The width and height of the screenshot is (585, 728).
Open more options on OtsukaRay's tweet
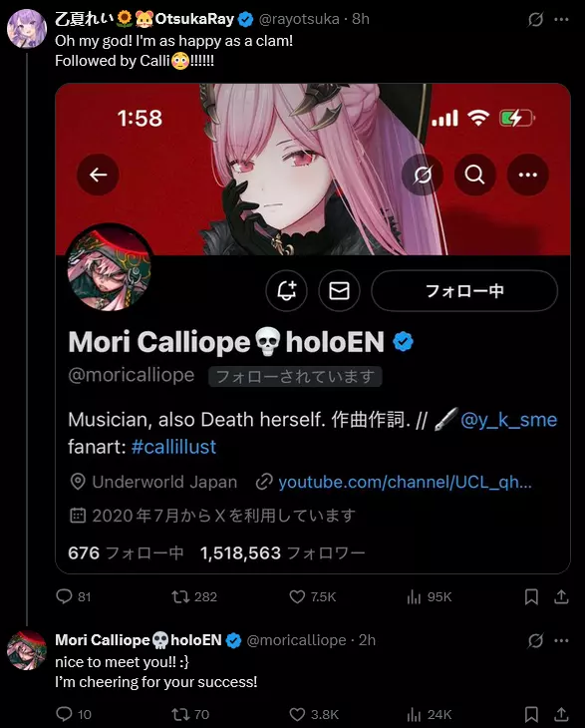(x=561, y=20)
